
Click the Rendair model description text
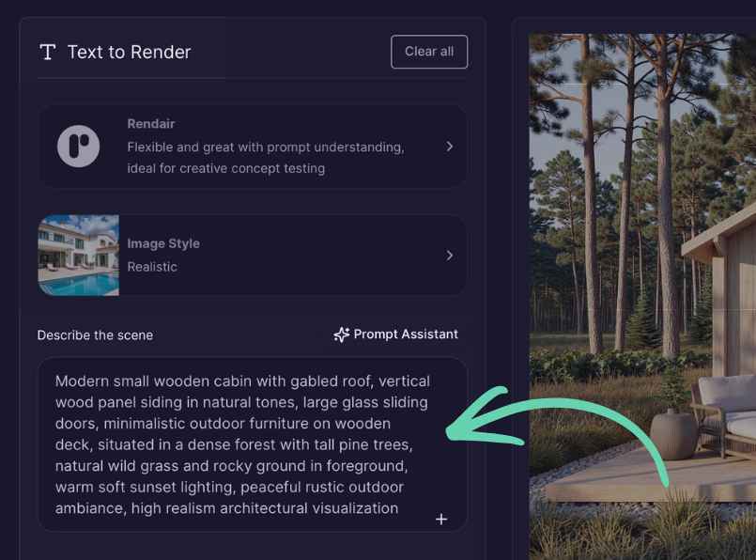pos(266,158)
